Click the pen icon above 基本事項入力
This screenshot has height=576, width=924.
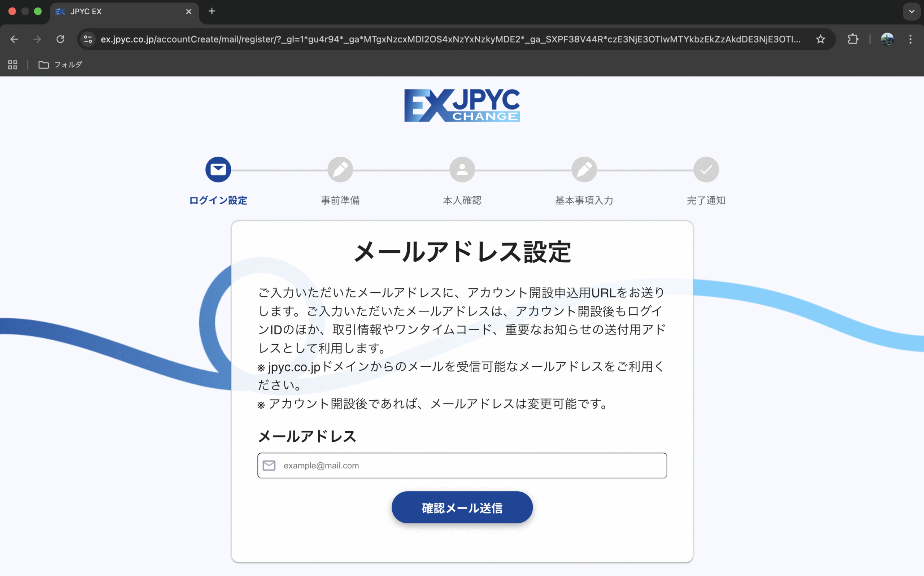(x=584, y=169)
